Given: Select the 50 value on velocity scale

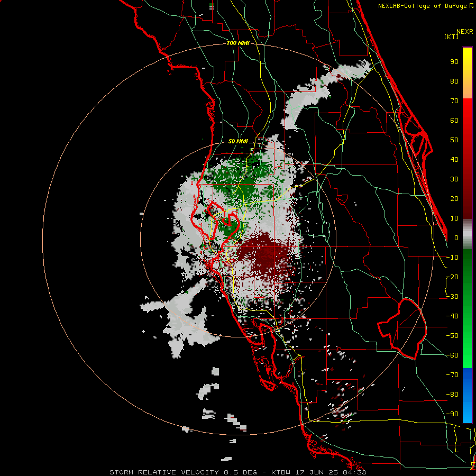Looking at the screenshot, I should tap(454, 140).
